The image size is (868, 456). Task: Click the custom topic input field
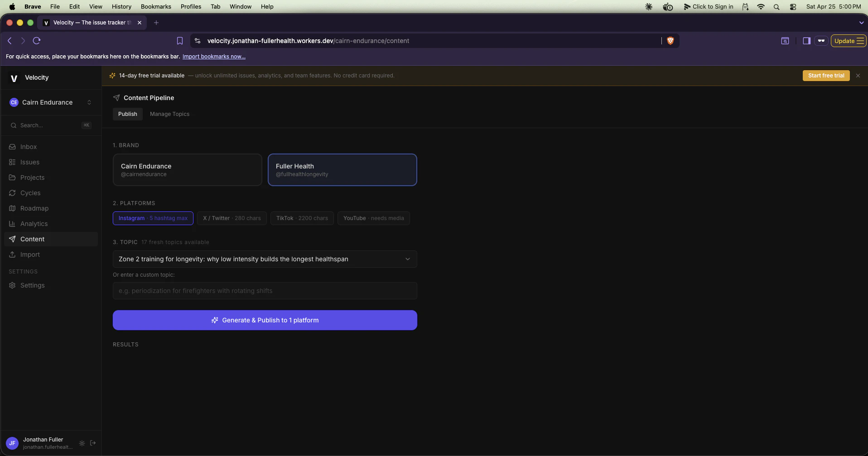[x=265, y=291]
